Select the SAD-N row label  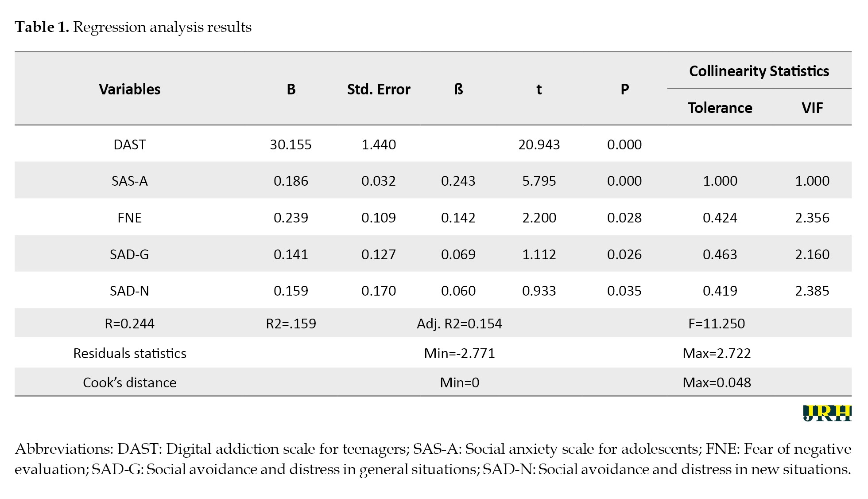130,291
